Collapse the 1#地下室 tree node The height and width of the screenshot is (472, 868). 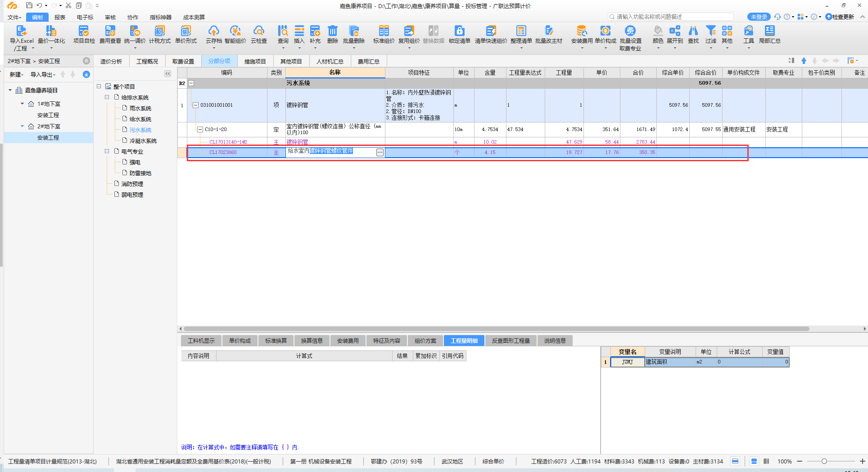click(x=22, y=104)
